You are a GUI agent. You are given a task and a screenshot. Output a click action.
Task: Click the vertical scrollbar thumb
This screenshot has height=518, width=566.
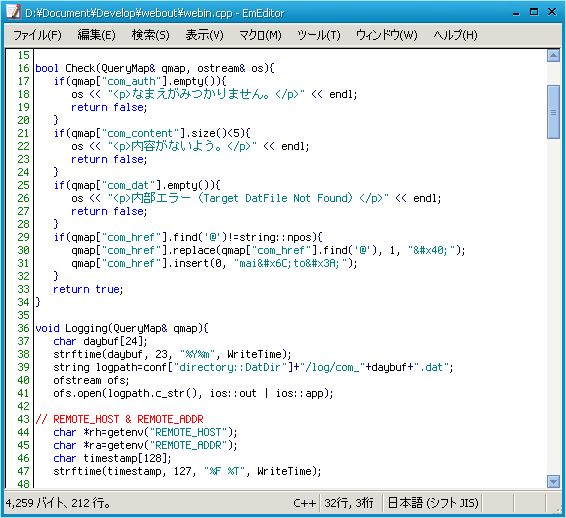553,112
